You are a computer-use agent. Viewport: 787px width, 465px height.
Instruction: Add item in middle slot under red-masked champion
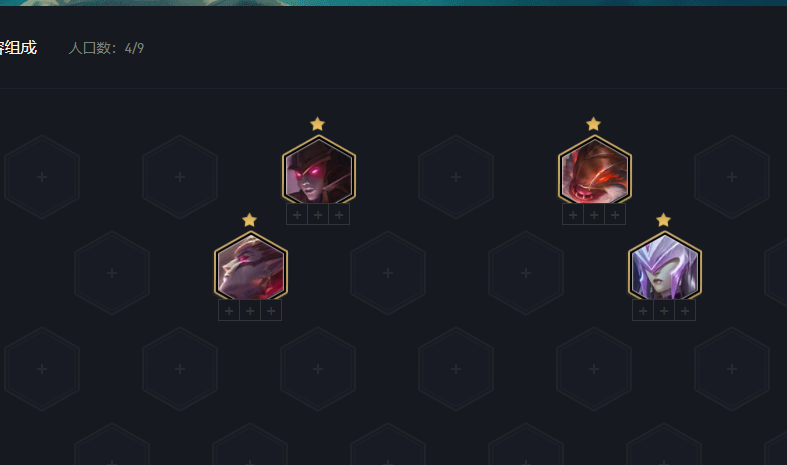point(594,215)
